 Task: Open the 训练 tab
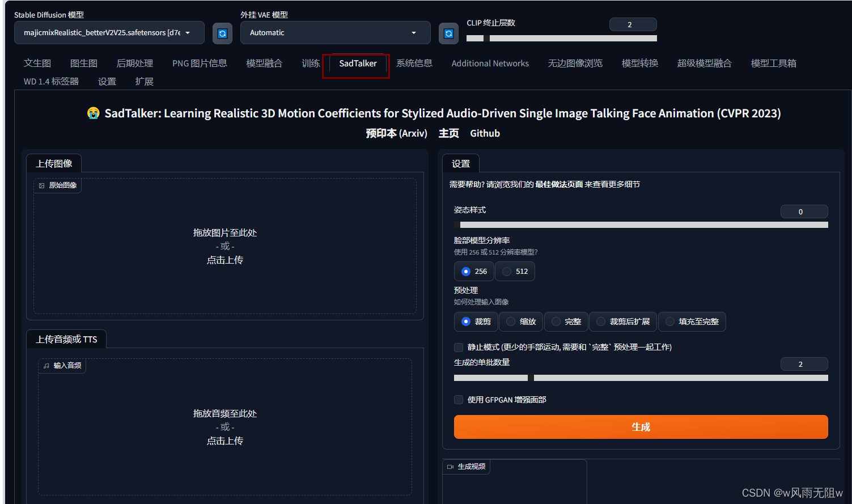pyautogui.click(x=311, y=63)
